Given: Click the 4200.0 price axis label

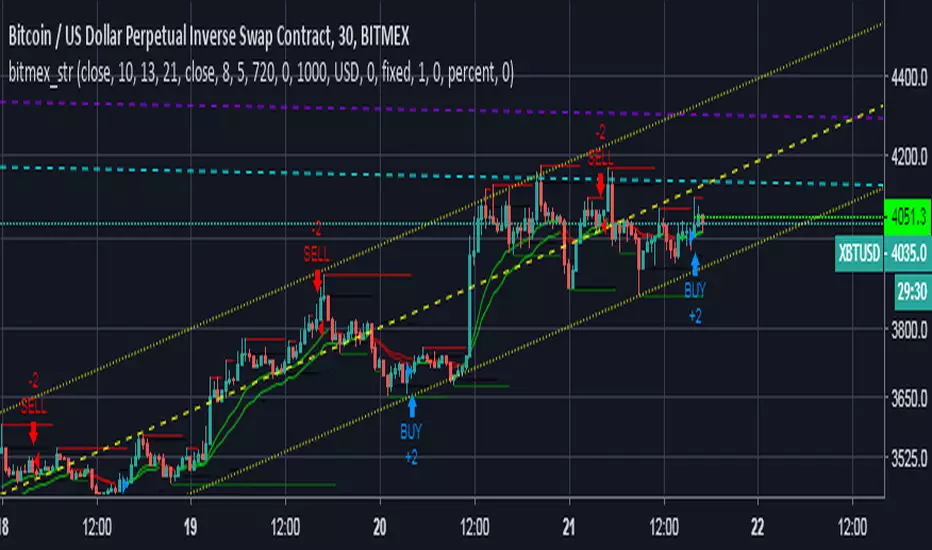Looking at the screenshot, I should point(909,157).
